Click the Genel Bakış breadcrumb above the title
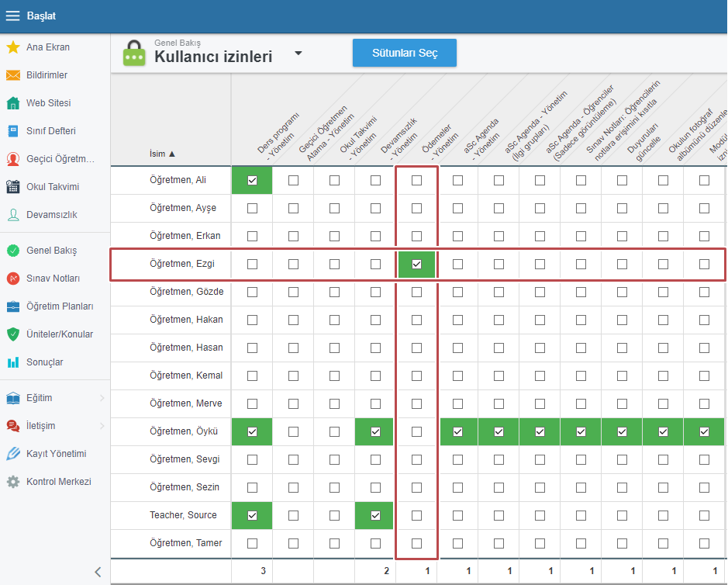The width and height of the screenshot is (728, 585). click(x=178, y=43)
